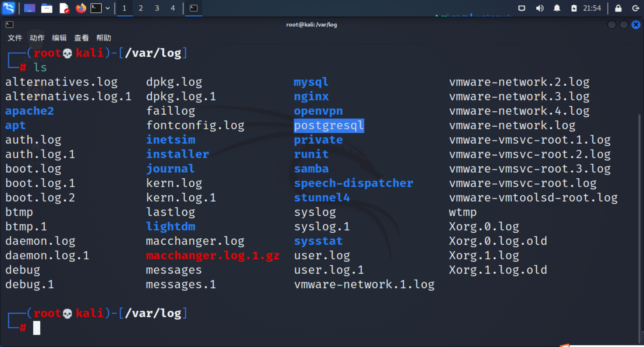Click the wtmp file name
The width and height of the screenshot is (644, 347).
pyautogui.click(x=463, y=212)
